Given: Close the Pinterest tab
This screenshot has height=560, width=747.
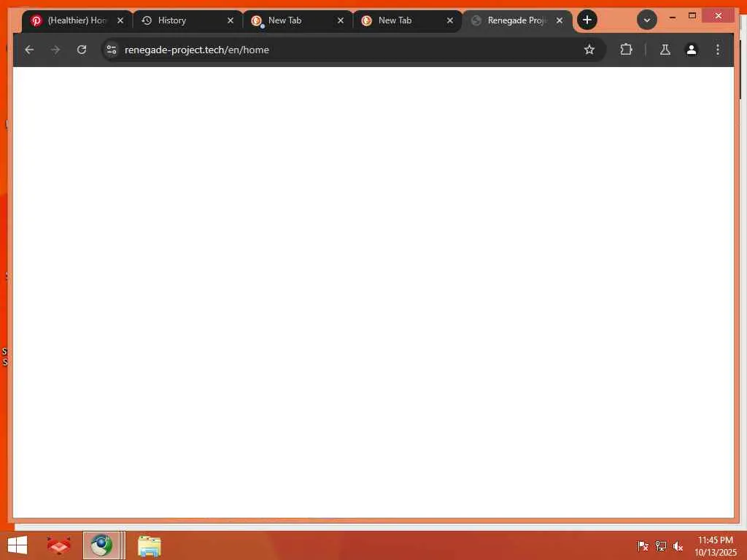Looking at the screenshot, I should (120, 20).
